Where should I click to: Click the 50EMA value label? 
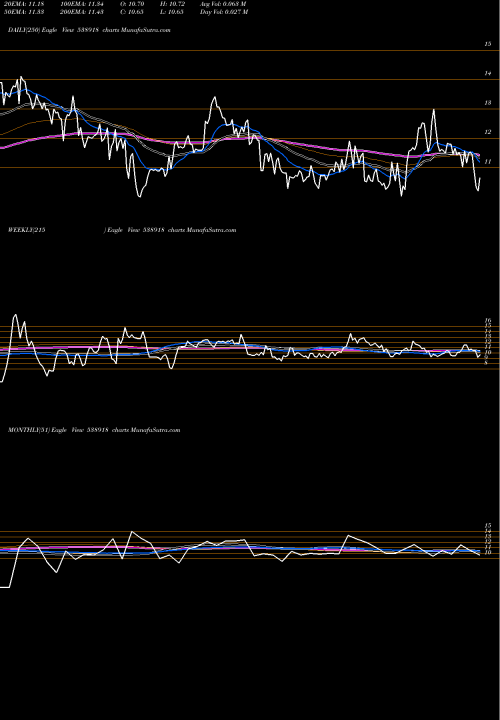click(x=24, y=12)
